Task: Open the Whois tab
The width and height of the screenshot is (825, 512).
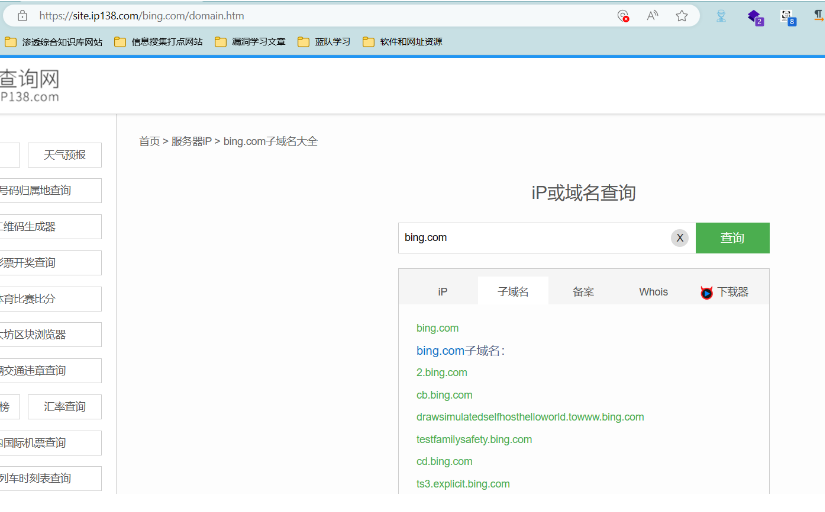Action: tap(653, 292)
